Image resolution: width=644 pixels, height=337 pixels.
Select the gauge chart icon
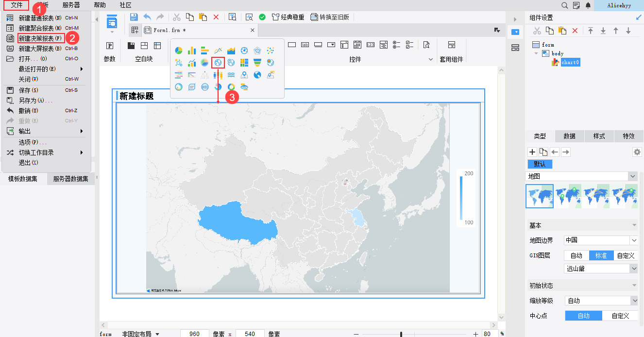coord(244,51)
